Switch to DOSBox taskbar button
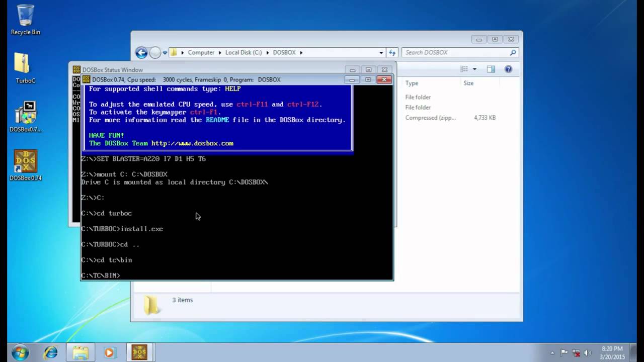The image size is (644, 362). (139, 352)
